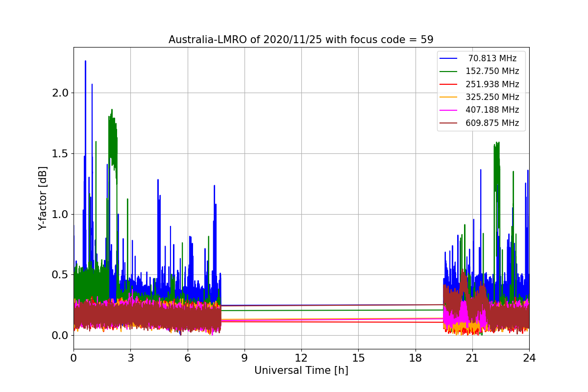Click the brown line sample in the legend
Viewport: 588px width, 392px height.
(448, 123)
